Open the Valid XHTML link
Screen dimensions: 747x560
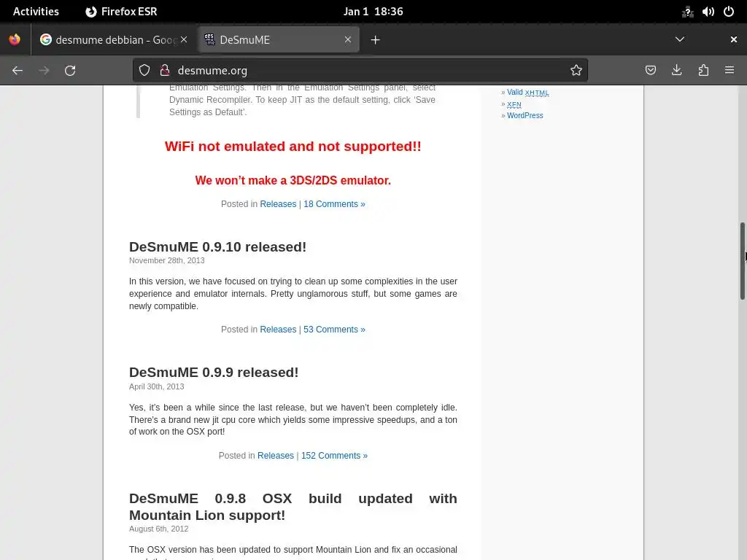pyautogui.click(x=528, y=93)
